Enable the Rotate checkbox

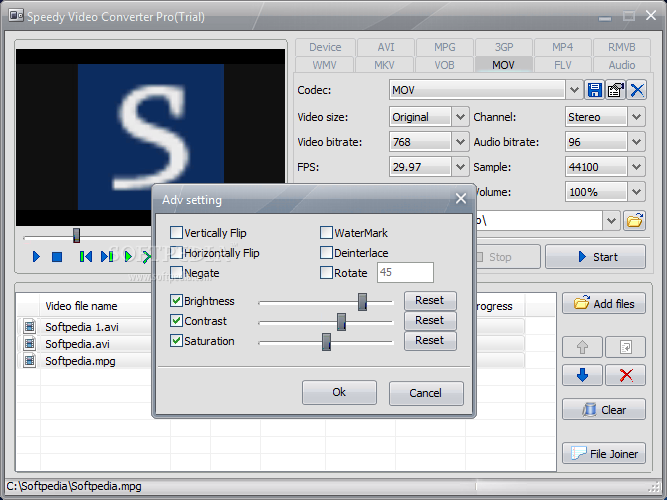(x=326, y=273)
